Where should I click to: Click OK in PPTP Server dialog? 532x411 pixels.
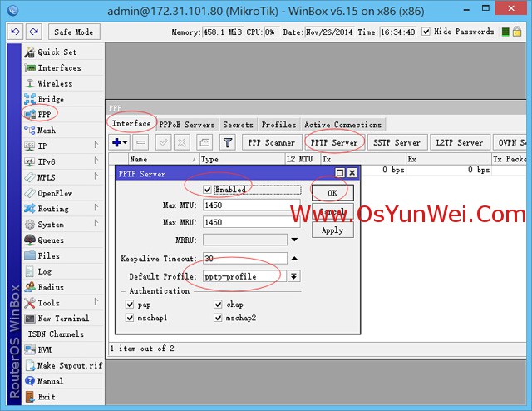[x=332, y=193]
